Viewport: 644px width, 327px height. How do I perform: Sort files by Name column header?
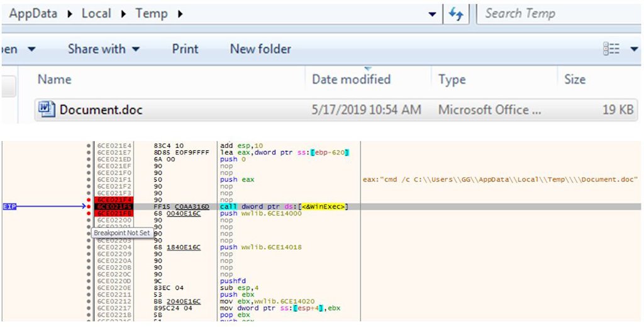(x=54, y=79)
